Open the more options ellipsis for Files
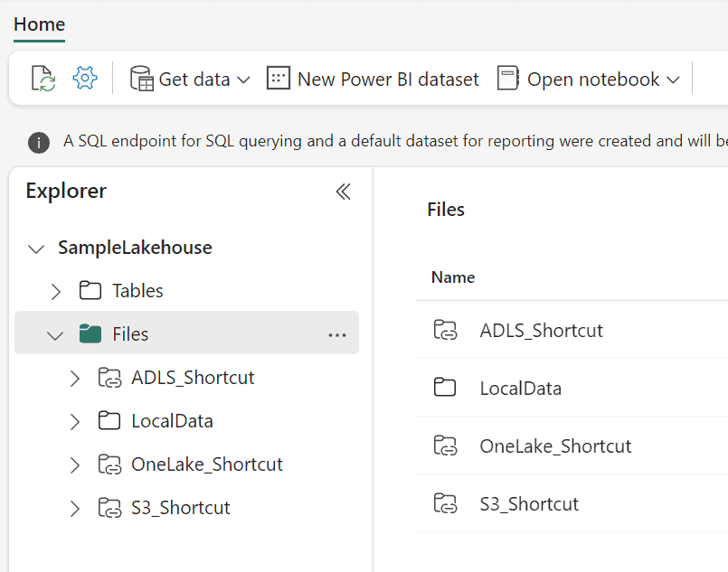728x572 pixels. coord(337,335)
